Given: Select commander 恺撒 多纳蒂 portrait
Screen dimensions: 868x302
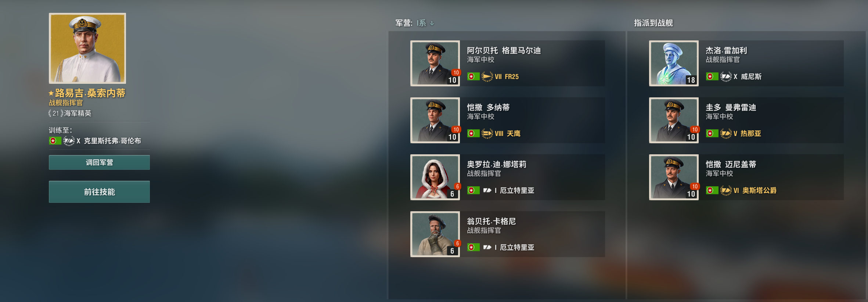Looking at the screenshot, I should click(435, 120).
